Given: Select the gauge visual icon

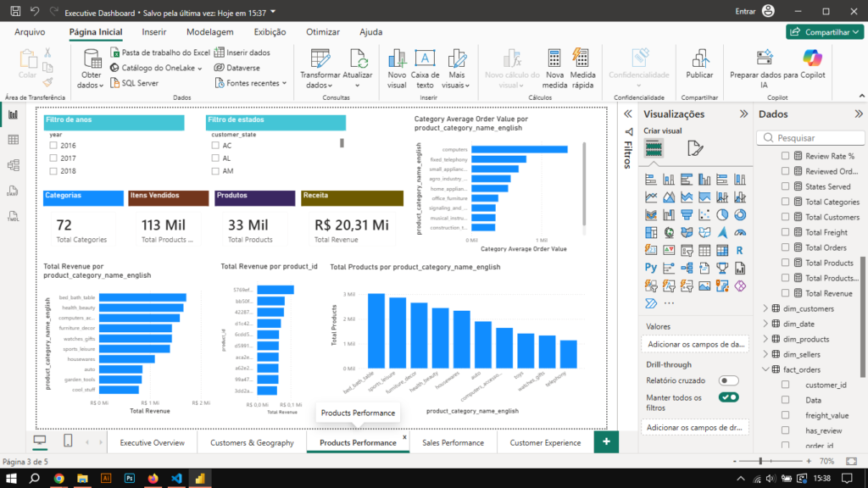Looking at the screenshot, I should tap(740, 232).
